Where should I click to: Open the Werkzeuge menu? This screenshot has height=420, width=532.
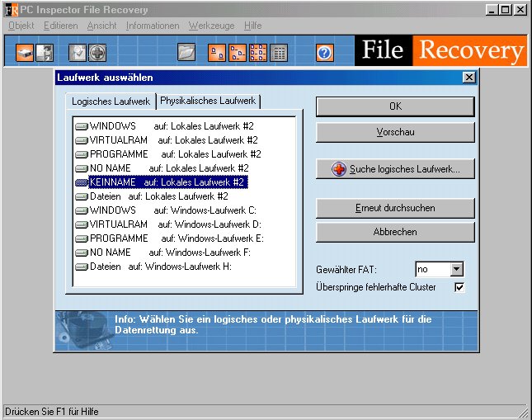coord(212,26)
